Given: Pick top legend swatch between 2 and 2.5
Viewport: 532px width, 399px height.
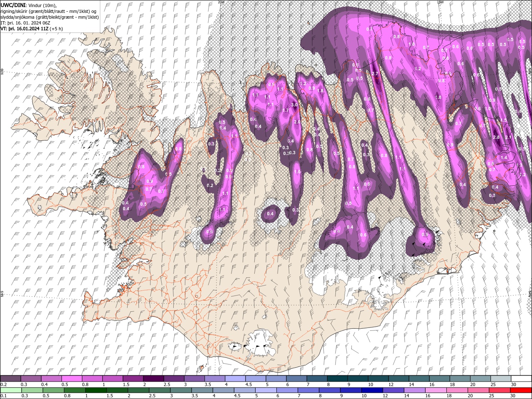Looking at the screenshot, I should [153, 379].
